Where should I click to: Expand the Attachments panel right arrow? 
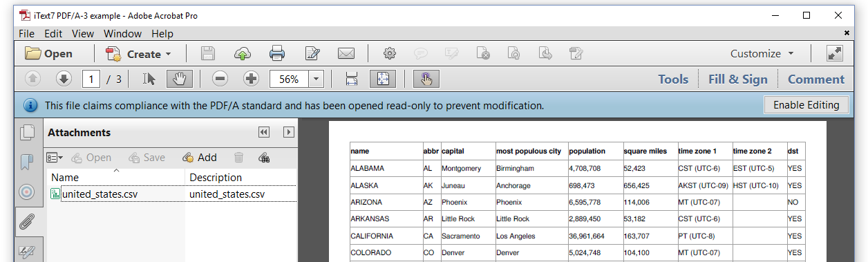(289, 132)
